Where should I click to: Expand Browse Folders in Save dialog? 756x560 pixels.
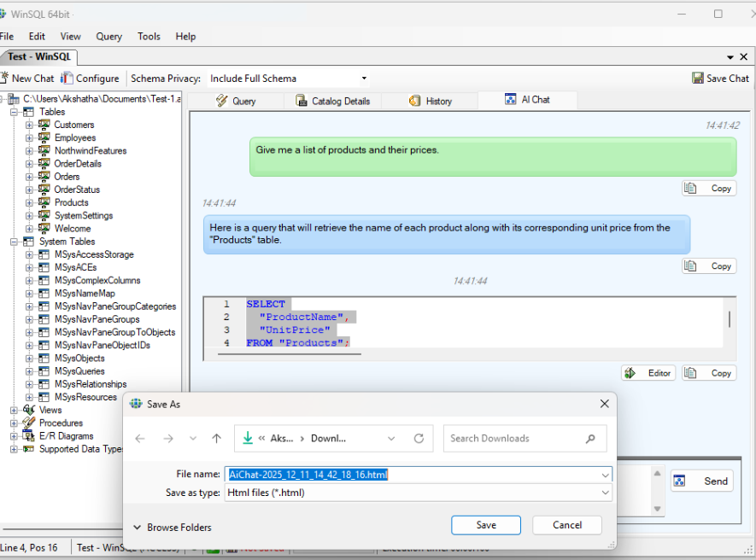(172, 528)
